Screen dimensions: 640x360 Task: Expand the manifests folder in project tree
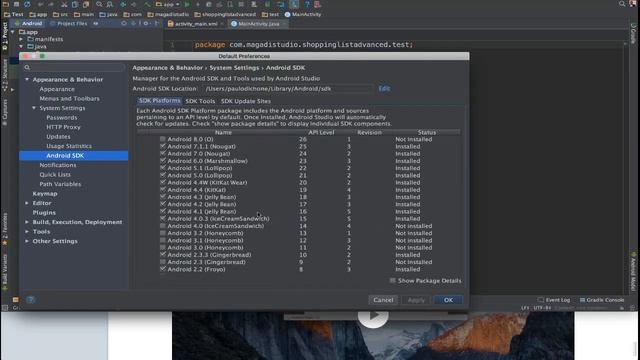(21, 39)
